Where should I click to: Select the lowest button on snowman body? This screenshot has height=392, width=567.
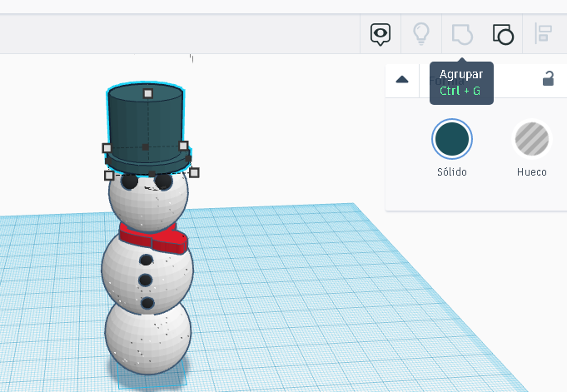click(147, 302)
